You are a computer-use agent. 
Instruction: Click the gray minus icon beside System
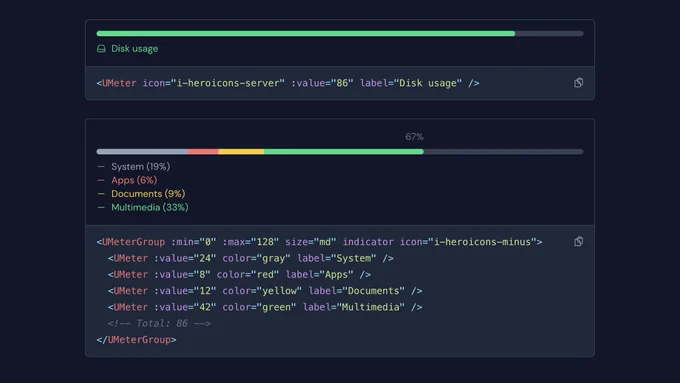point(101,167)
